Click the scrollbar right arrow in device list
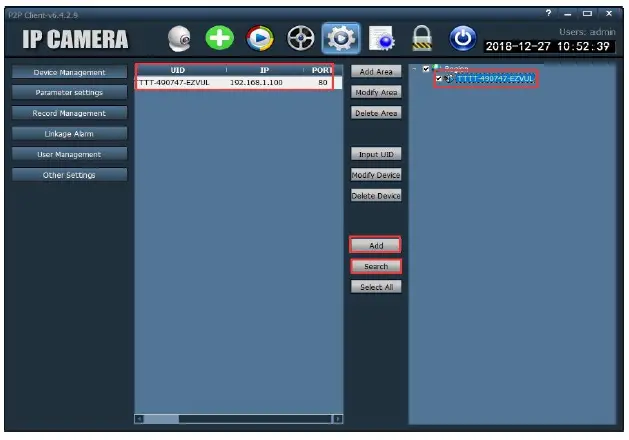 [338, 419]
